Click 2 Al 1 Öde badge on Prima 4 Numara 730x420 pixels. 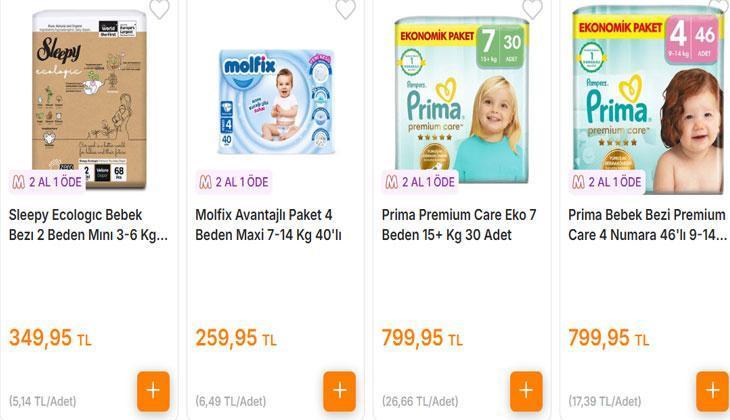coord(607,182)
